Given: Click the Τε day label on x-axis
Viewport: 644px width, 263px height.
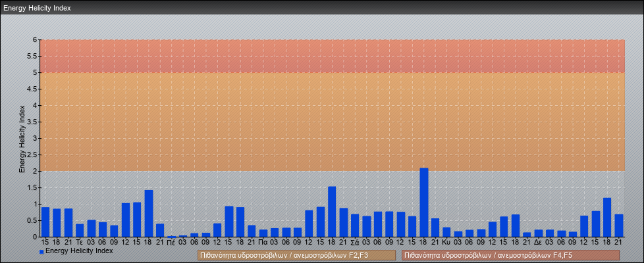Looking at the screenshot, I should 80,243.
